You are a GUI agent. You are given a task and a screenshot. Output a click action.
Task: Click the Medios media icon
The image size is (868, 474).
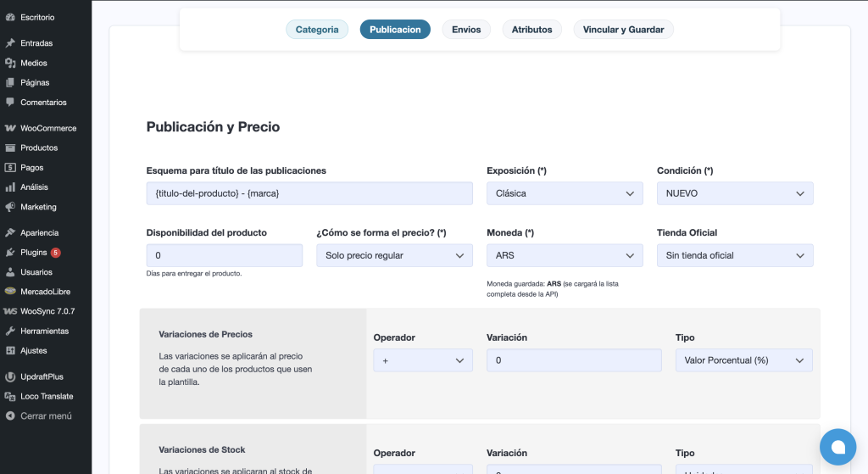click(x=10, y=63)
